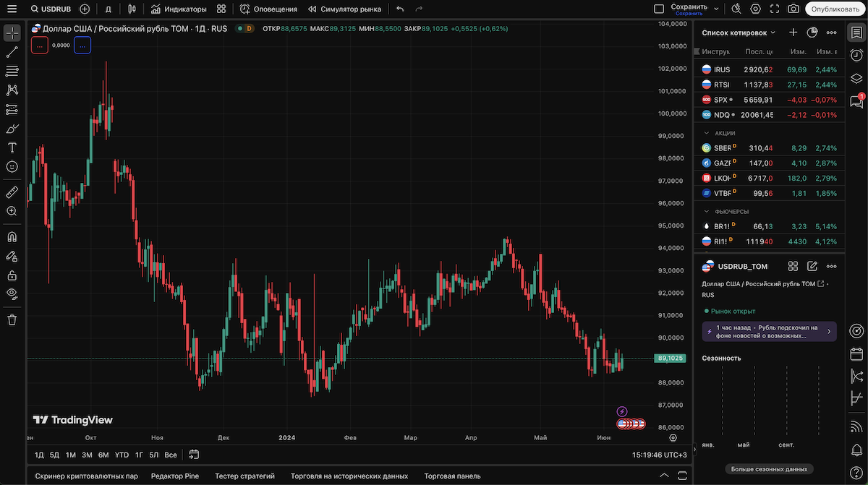Open the Редактор Pine tab

coord(175,476)
